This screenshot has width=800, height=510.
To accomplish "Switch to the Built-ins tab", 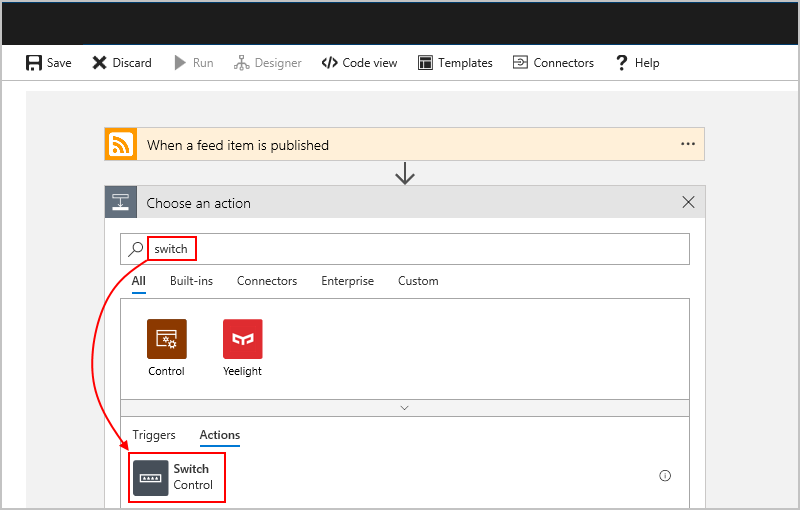I will click(x=191, y=281).
